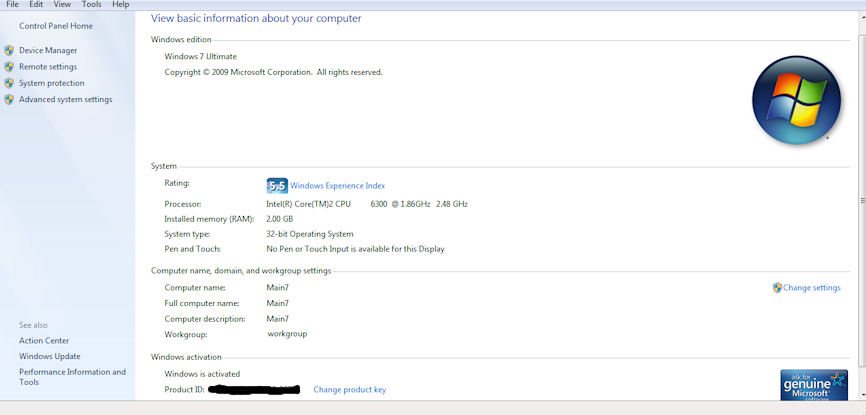
Task: Click the ask for genuine Microsoft badge
Action: coord(814,385)
